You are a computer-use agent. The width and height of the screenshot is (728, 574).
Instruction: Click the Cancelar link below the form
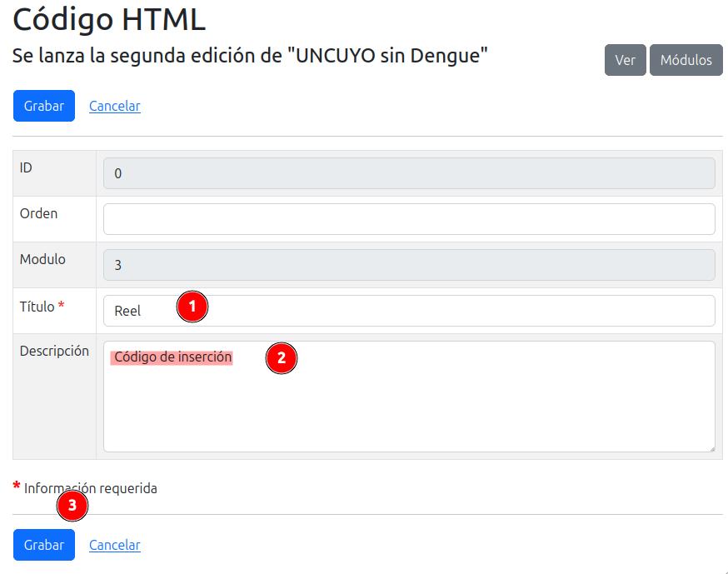click(x=114, y=545)
